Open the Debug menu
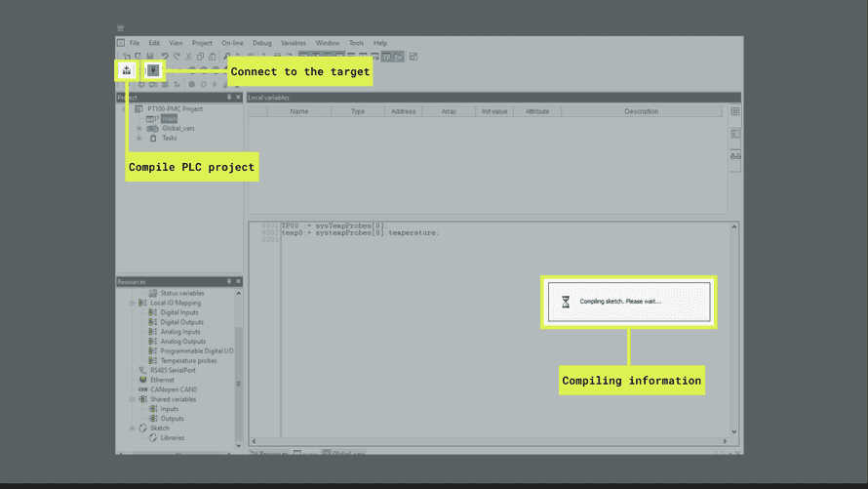 click(x=261, y=43)
